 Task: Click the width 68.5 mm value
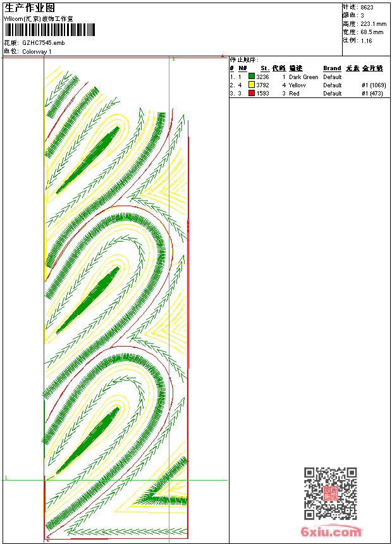(x=372, y=32)
